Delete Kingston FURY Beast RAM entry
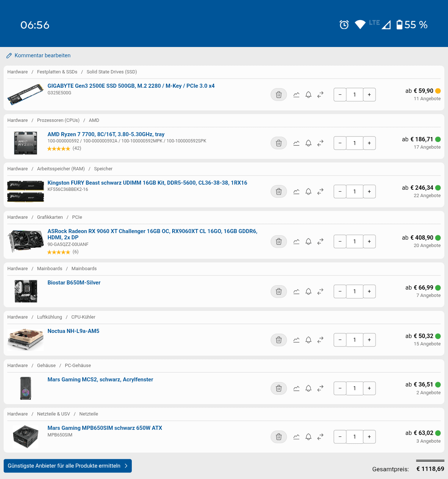Viewport: 448px width, 479px height. (x=279, y=192)
